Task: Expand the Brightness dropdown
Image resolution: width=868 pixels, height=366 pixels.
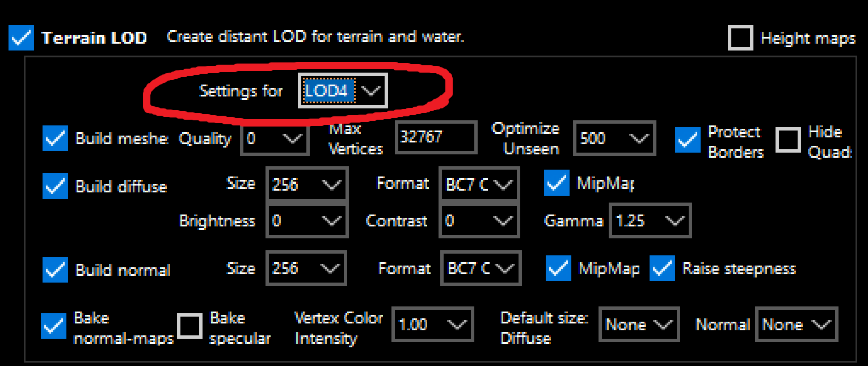Action: pyautogui.click(x=306, y=221)
